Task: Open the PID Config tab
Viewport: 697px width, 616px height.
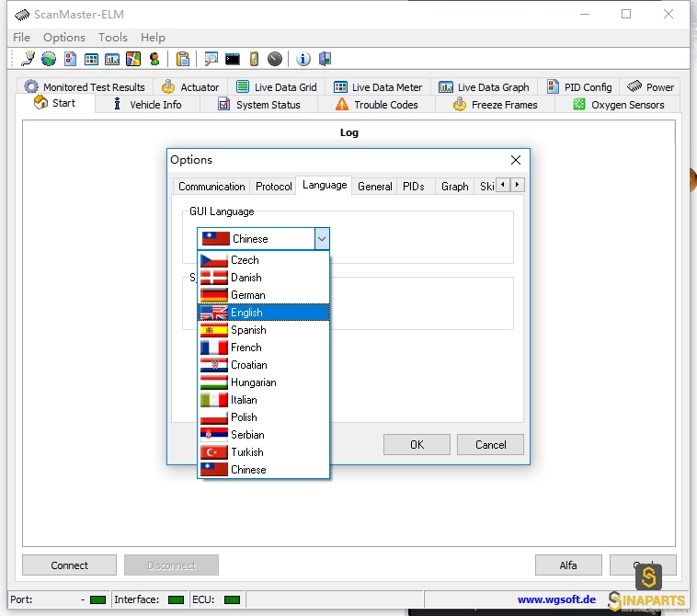Action: (x=579, y=86)
